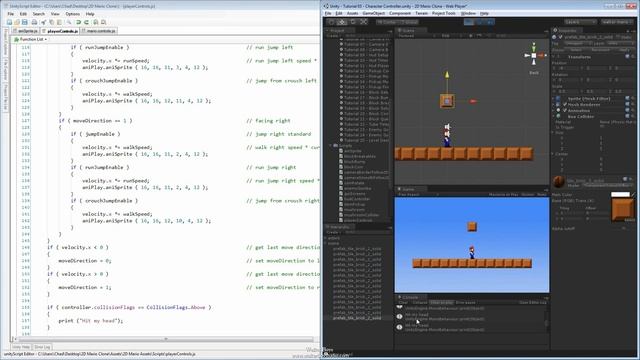The image size is (640, 360).
Task: Toggle Clear on play in Console
Action: [x=441, y=303]
